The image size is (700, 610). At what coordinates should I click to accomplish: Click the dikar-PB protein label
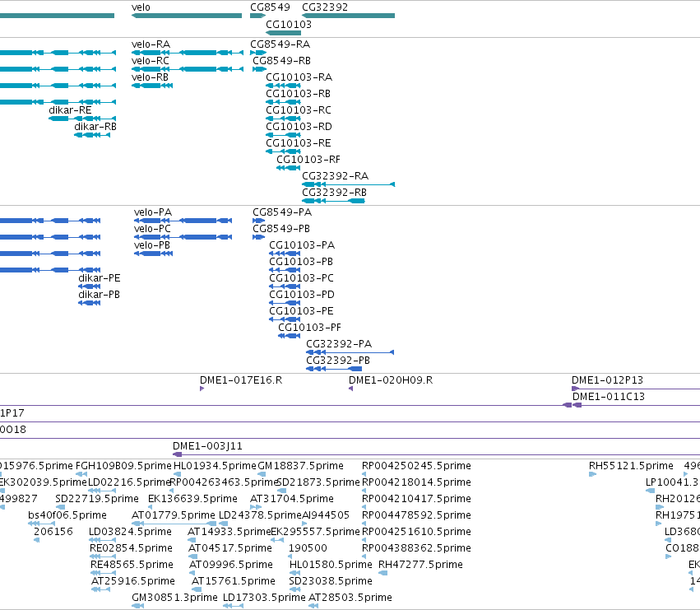pyautogui.click(x=99, y=295)
